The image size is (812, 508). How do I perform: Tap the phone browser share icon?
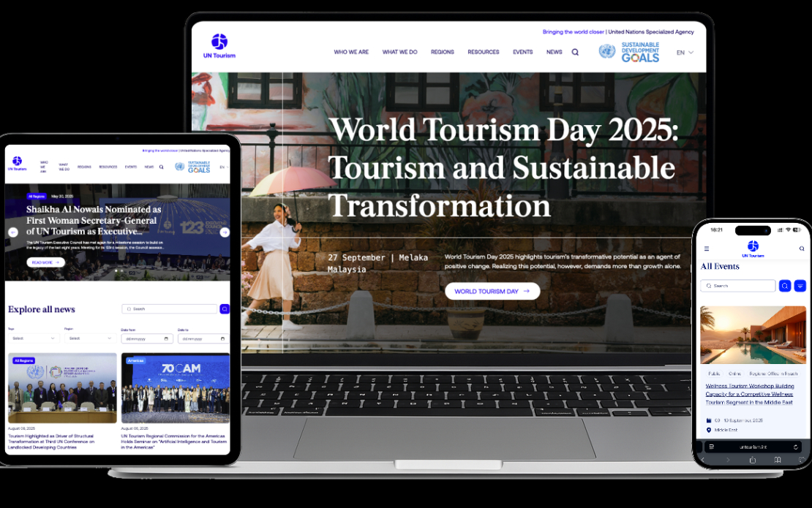pyautogui.click(x=753, y=460)
